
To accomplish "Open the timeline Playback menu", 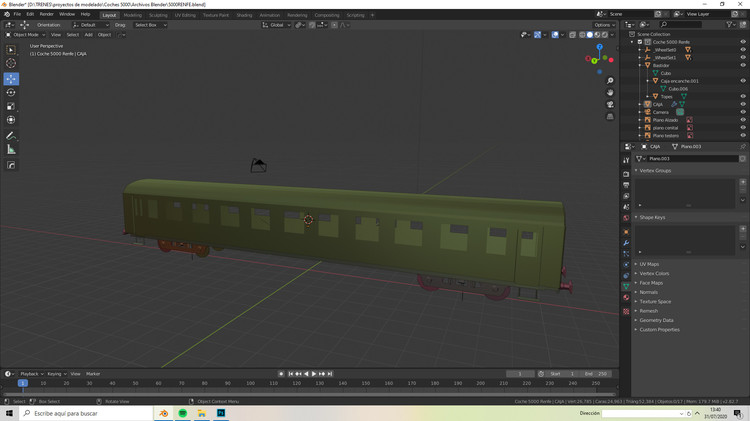I will 31,374.
